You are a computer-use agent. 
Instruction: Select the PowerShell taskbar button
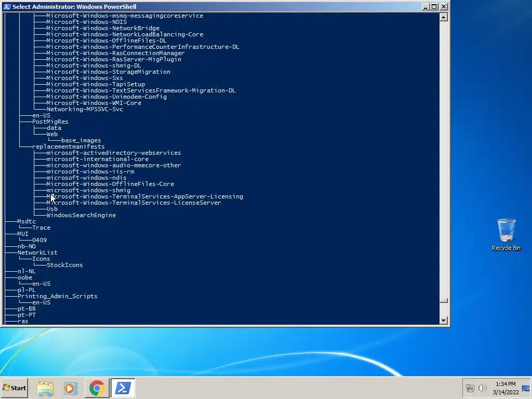click(123, 388)
